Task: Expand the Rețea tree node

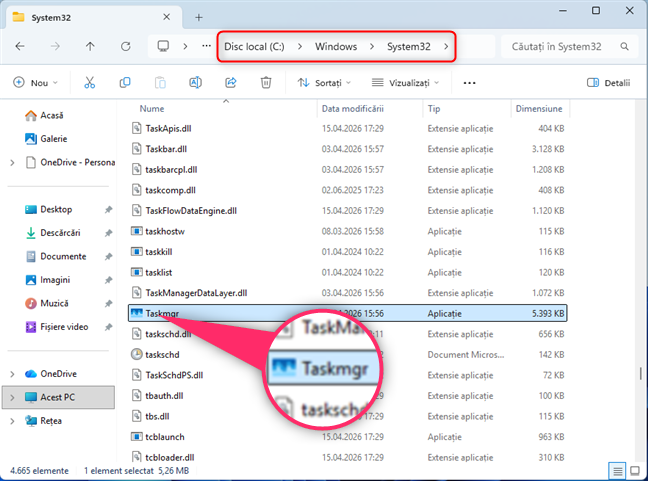Action: pos(12,421)
